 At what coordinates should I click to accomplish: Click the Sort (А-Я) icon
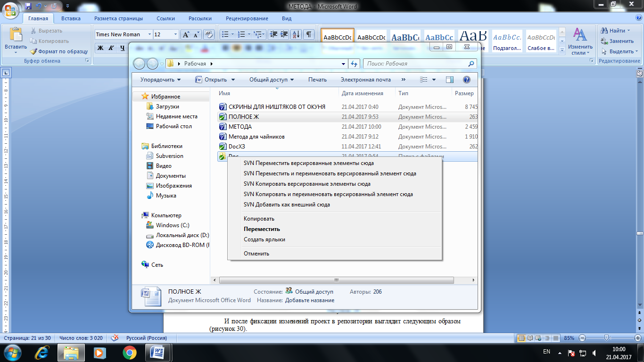[297, 34]
